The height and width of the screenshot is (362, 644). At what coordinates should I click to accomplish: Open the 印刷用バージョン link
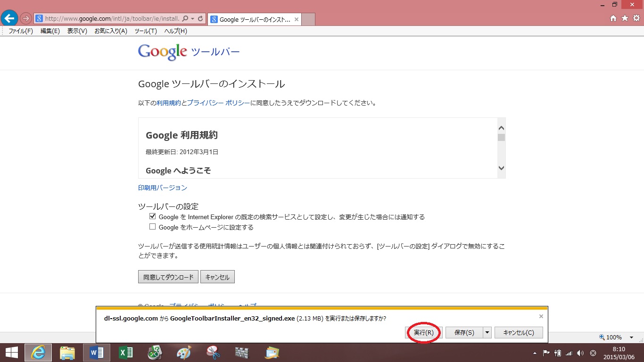163,188
